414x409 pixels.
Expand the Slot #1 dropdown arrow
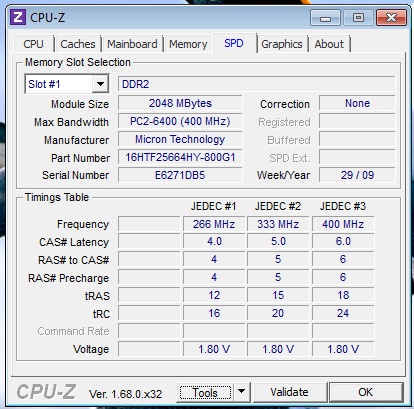(x=100, y=84)
